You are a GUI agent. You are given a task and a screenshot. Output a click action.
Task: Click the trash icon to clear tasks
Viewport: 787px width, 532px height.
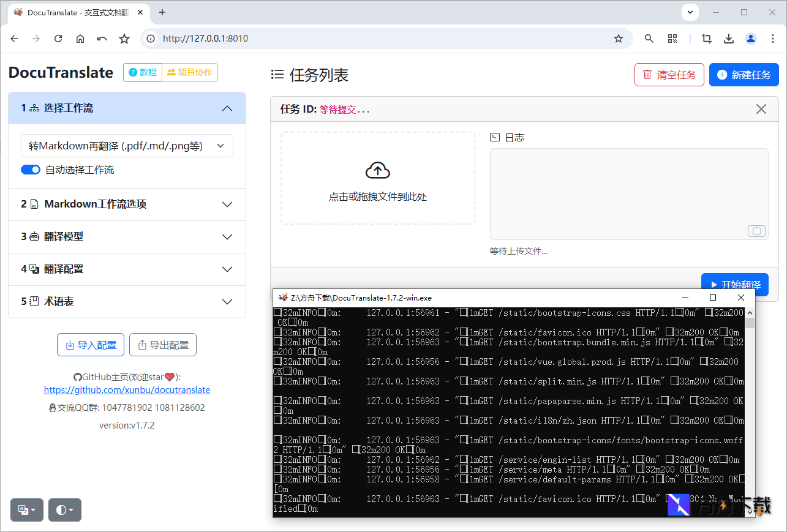point(649,74)
